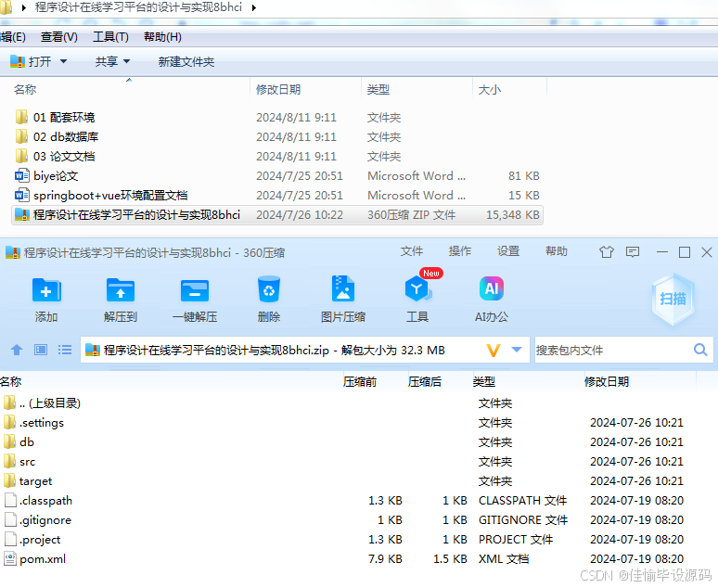
Task: Go to .. (上级目录) parent directory
Action: (42, 403)
